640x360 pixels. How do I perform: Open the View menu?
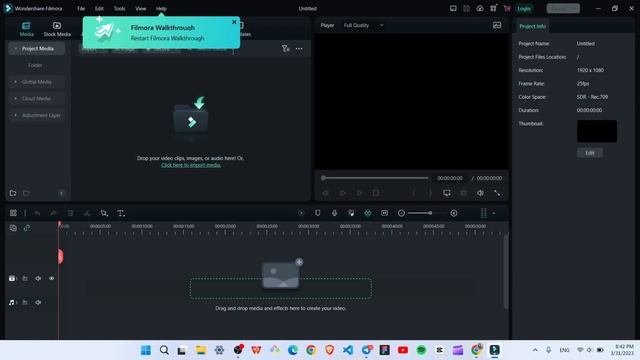(x=140, y=8)
